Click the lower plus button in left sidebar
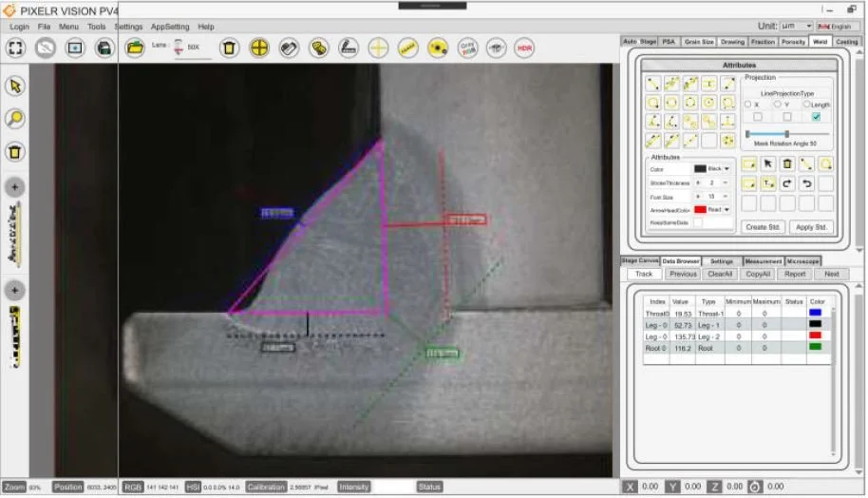This screenshot has height=498, width=868. (15, 290)
